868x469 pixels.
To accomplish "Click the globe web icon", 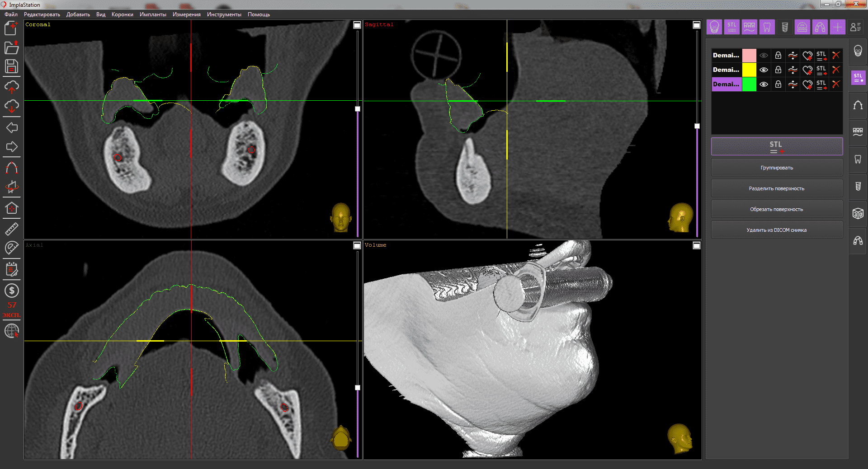I will click(x=11, y=331).
